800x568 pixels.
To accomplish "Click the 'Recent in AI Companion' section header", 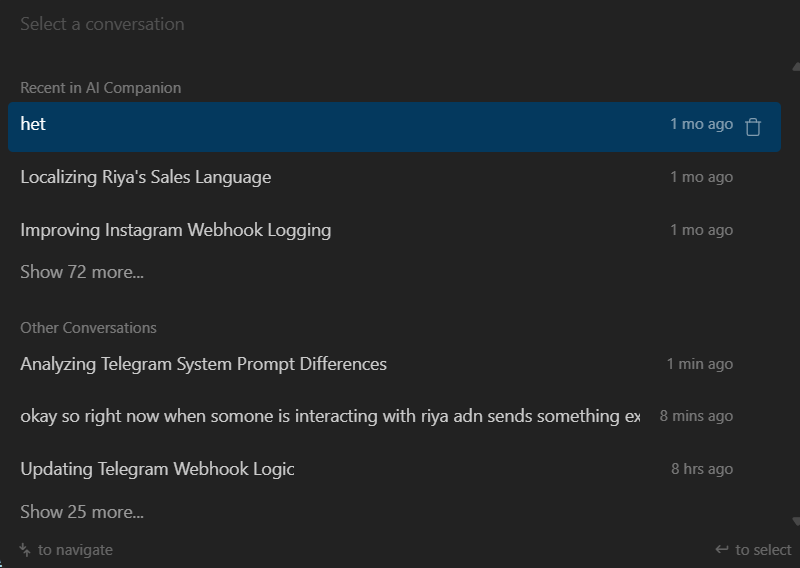I will (101, 88).
